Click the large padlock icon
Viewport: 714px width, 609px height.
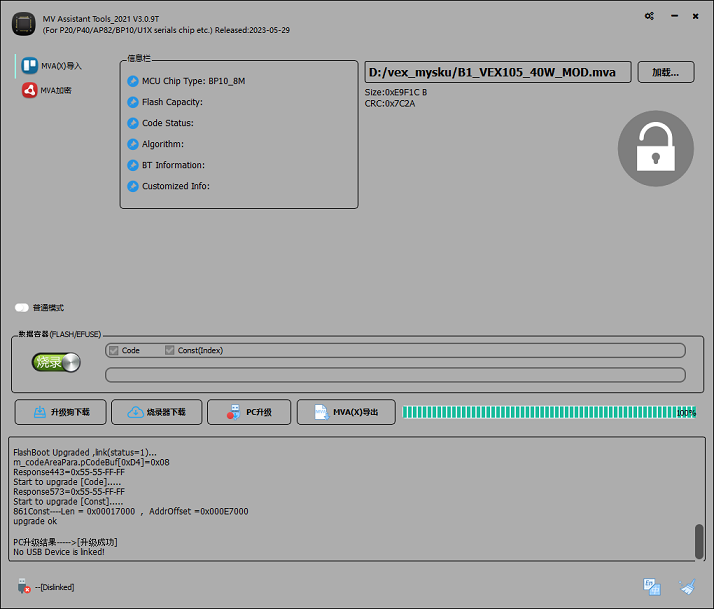[x=655, y=148]
